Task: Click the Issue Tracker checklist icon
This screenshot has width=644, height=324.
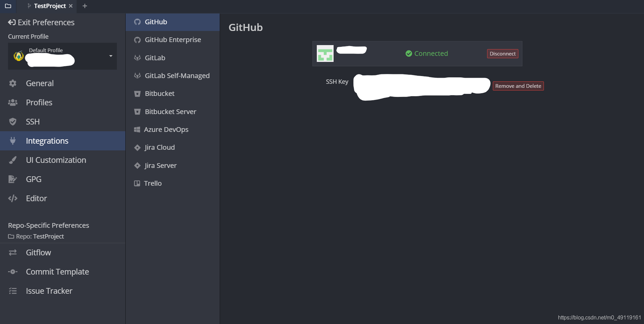Action: tap(13, 291)
